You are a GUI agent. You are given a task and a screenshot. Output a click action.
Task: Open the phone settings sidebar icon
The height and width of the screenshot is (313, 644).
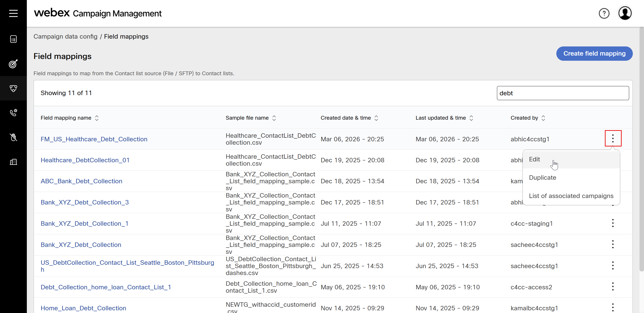tap(13, 113)
